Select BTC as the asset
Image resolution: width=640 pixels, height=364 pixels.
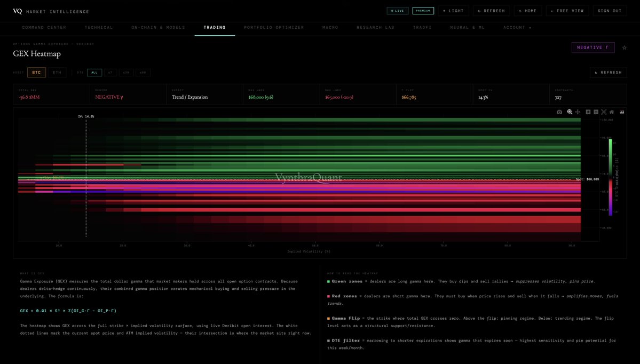(x=36, y=73)
